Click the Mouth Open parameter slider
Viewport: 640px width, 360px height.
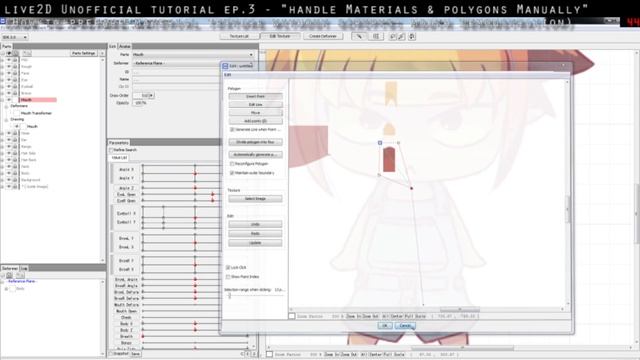(181, 311)
